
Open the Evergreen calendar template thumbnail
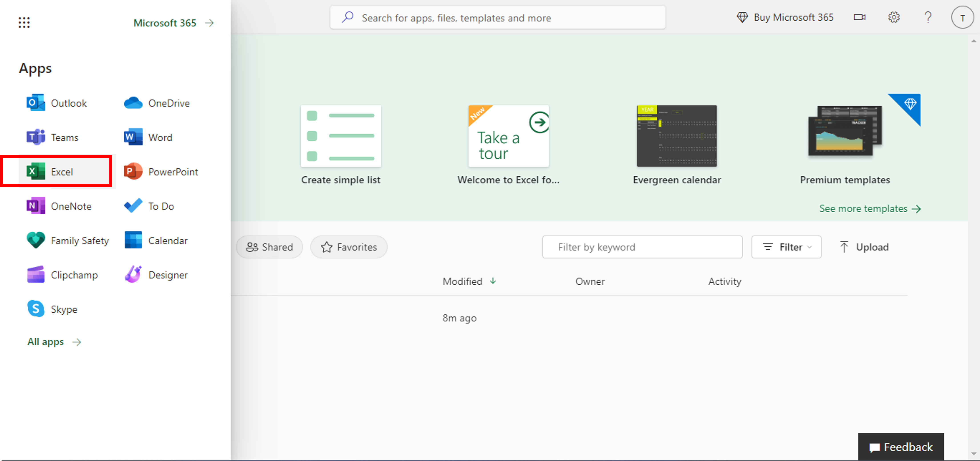[676, 136]
